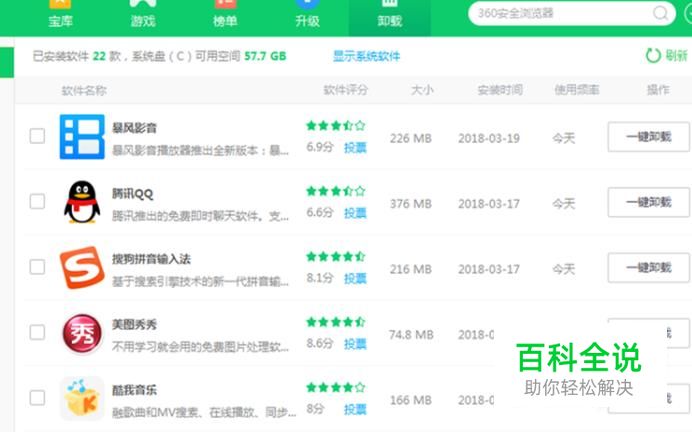Click the 216 MB size value
This screenshot has width=692, height=432.
coord(410,269)
